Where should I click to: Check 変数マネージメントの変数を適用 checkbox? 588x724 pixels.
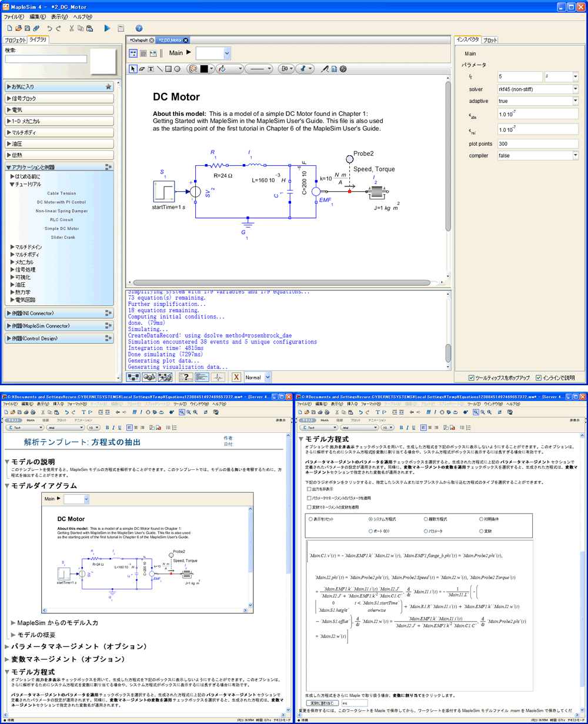point(310,506)
